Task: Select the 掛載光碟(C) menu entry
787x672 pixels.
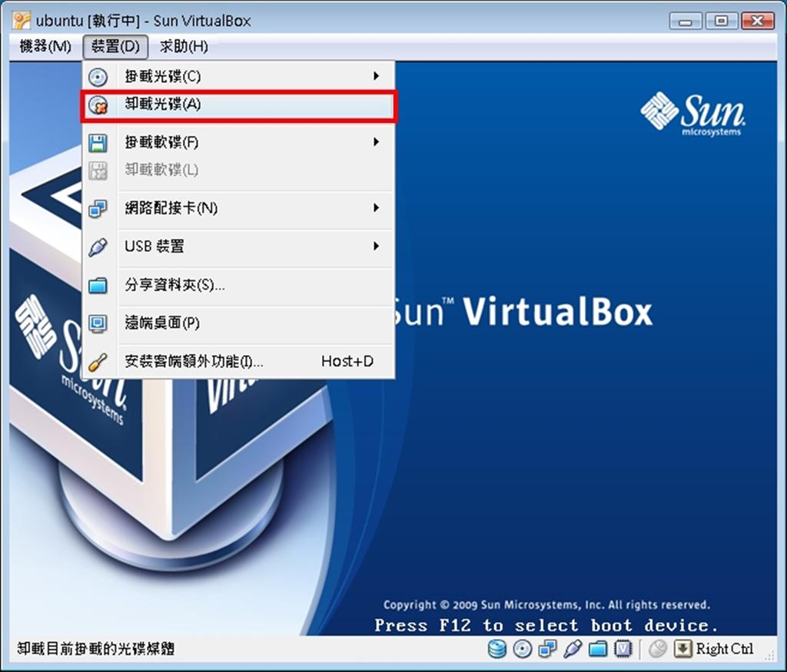Action: (239, 77)
